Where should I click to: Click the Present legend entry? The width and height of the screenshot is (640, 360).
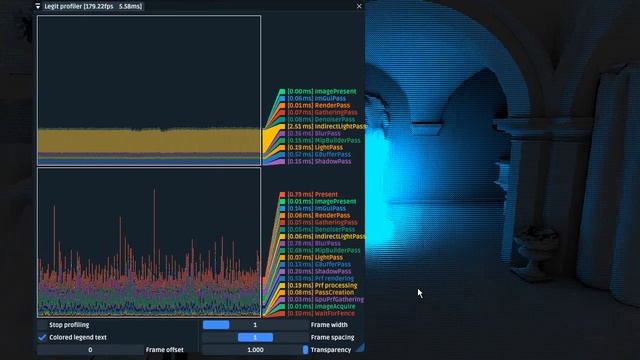coord(312,194)
